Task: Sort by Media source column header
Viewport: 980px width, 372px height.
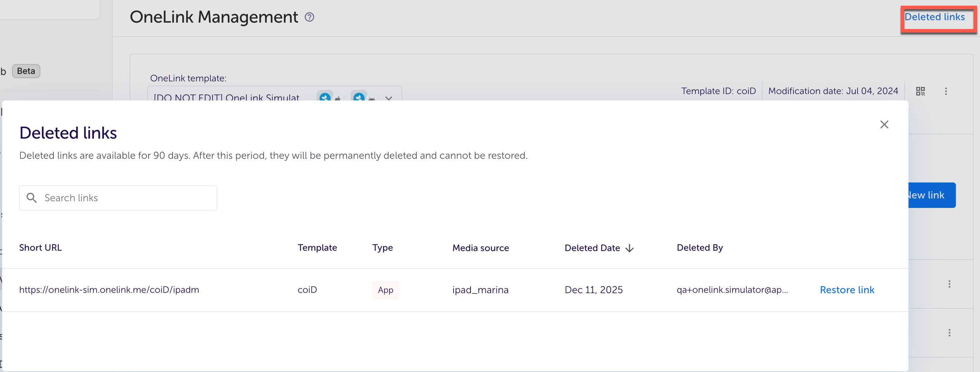Action: coord(480,248)
